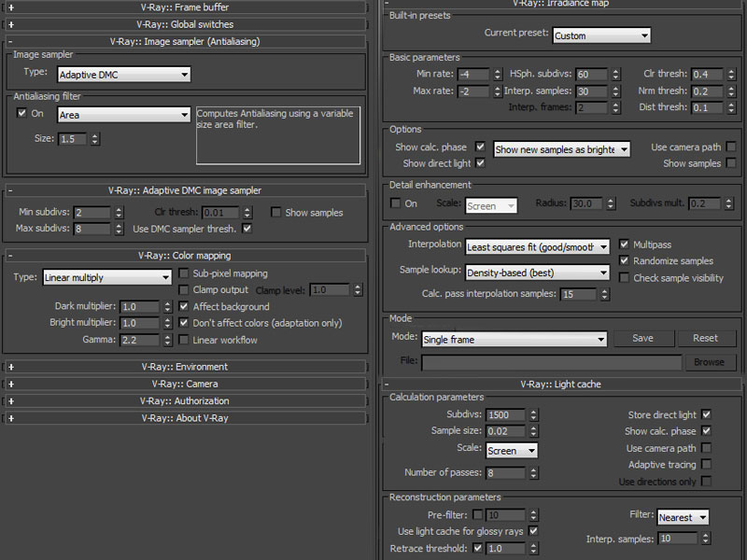Toggle Use DMC sampler thresh. checkbox
This screenshot has width=747, height=560.
pyautogui.click(x=247, y=228)
